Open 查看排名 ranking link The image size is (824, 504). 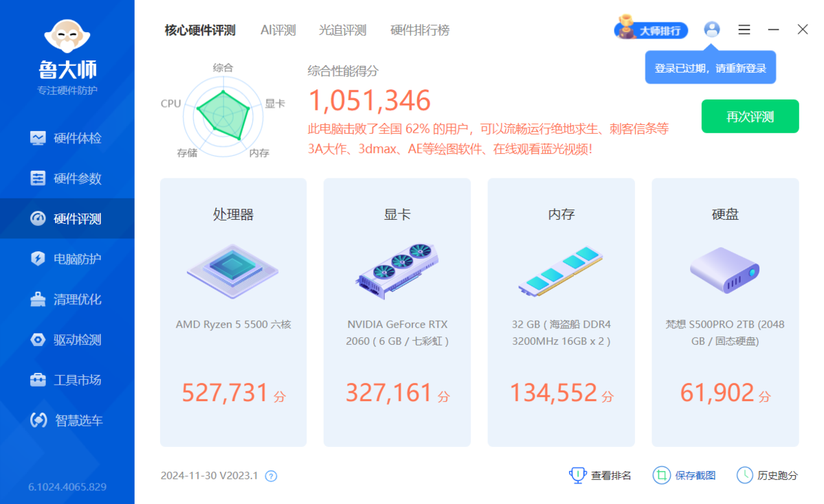tap(600, 475)
